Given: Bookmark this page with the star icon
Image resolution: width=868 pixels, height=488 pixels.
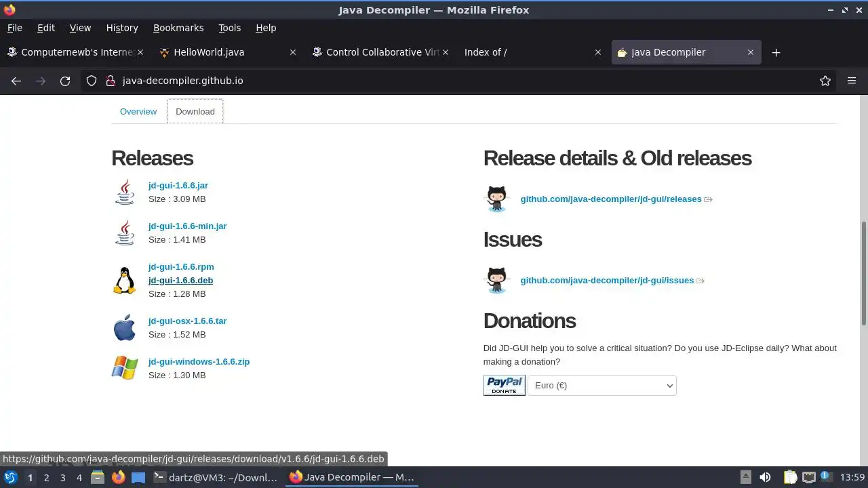Looking at the screenshot, I should point(825,81).
